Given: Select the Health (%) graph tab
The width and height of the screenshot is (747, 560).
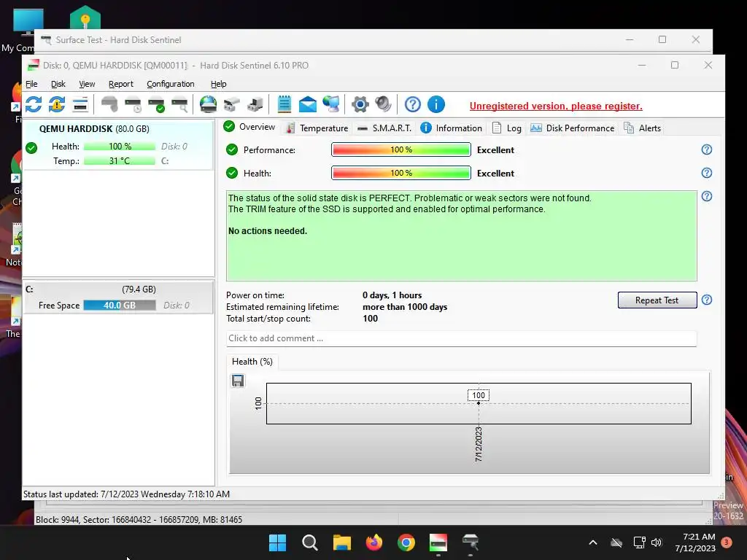Looking at the screenshot, I should coord(252,362).
